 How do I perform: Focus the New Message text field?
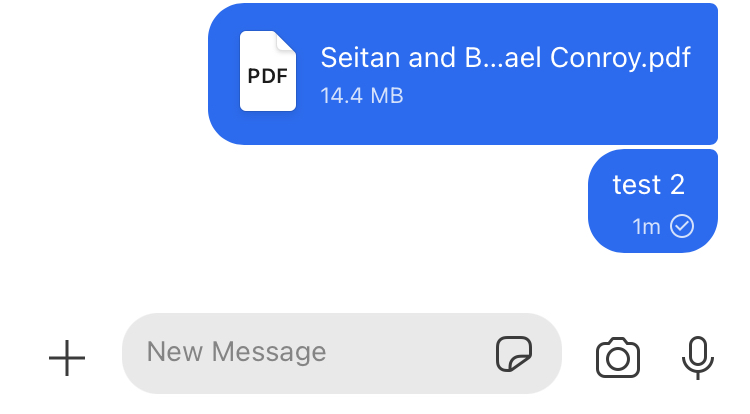(x=342, y=354)
